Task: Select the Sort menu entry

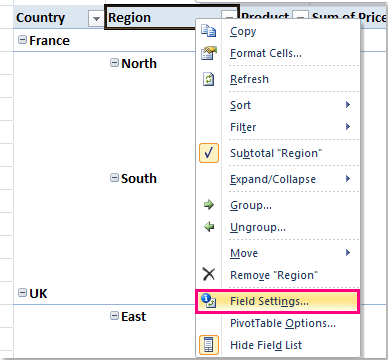Action: click(x=278, y=105)
